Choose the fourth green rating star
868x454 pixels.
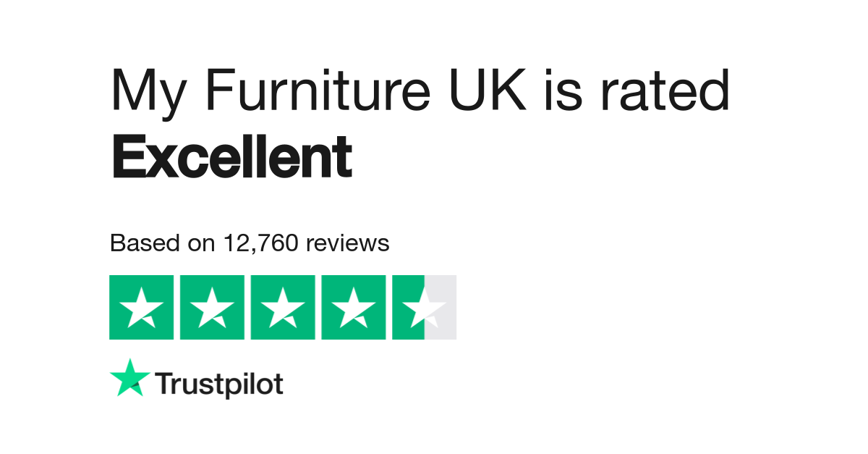[354, 307]
